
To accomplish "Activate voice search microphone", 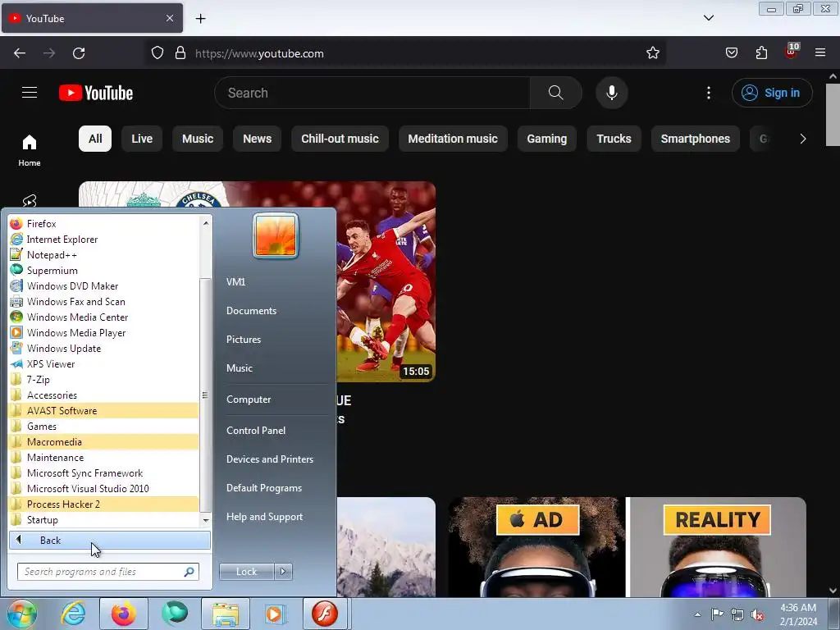I will pyautogui.click(x=611, y=93).
